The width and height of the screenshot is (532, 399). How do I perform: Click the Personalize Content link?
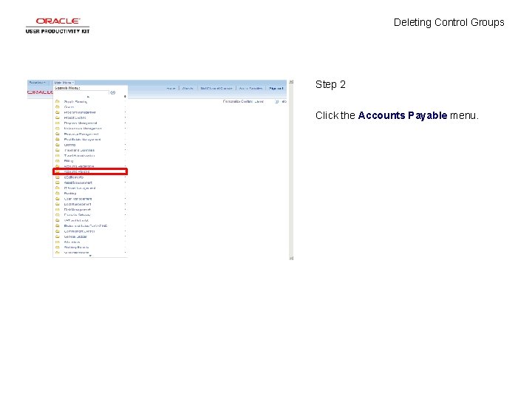(x=238, y=101)
